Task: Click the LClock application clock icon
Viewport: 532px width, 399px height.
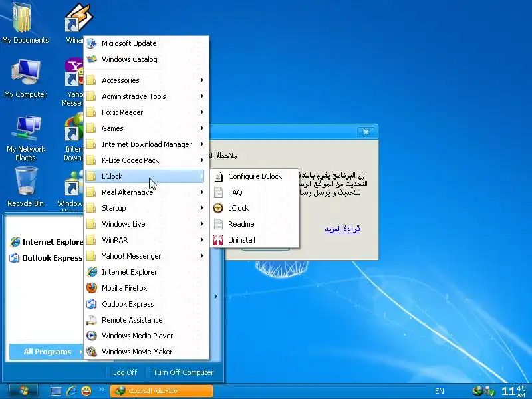Action: (218, 208)
